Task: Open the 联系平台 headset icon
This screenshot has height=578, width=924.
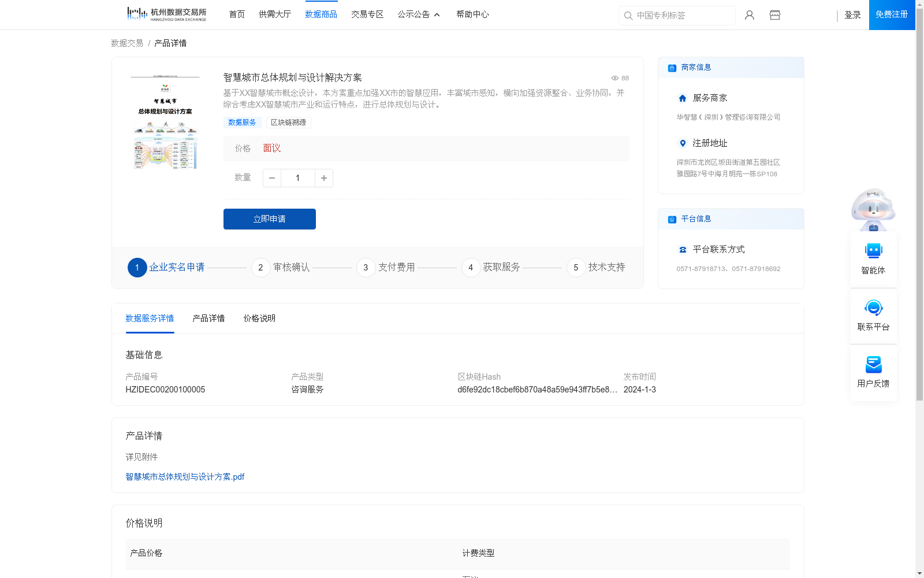Action: [873, 307]
